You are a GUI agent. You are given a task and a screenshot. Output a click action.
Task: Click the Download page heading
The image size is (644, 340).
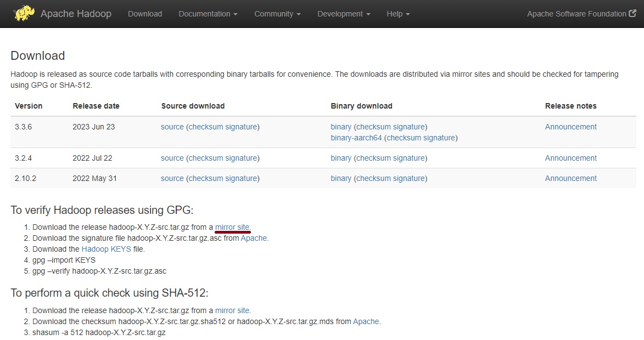pos(38,55)
